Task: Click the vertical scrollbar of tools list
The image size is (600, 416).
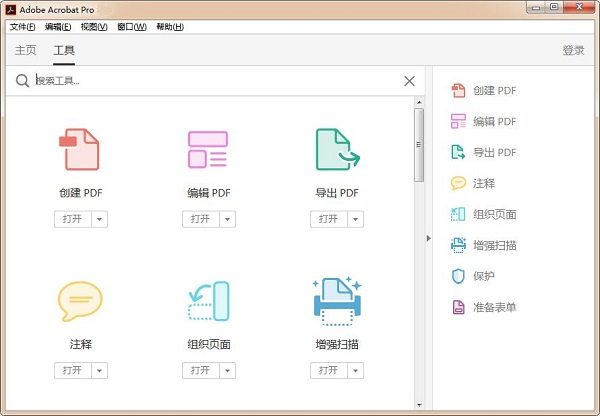Action: click(x=419, y=150)
